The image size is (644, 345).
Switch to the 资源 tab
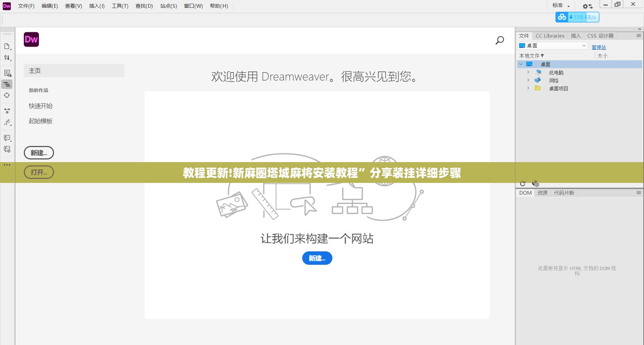click(542, 193)
